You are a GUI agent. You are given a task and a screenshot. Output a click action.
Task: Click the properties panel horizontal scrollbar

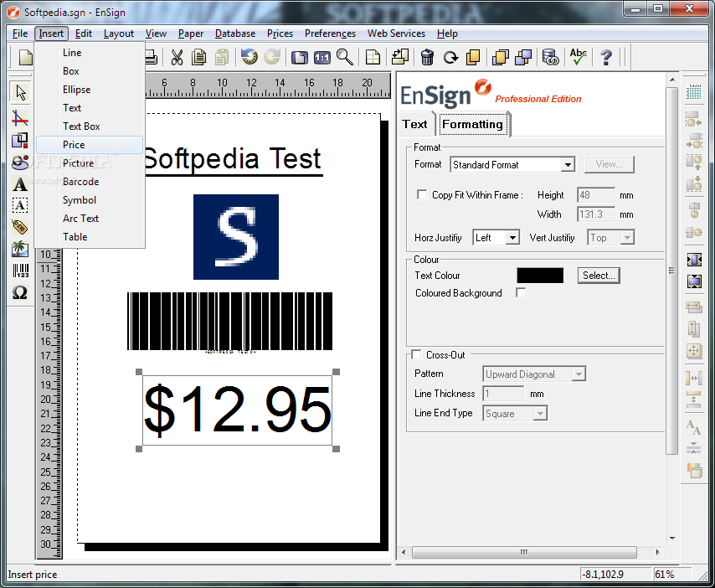[524, 553]
